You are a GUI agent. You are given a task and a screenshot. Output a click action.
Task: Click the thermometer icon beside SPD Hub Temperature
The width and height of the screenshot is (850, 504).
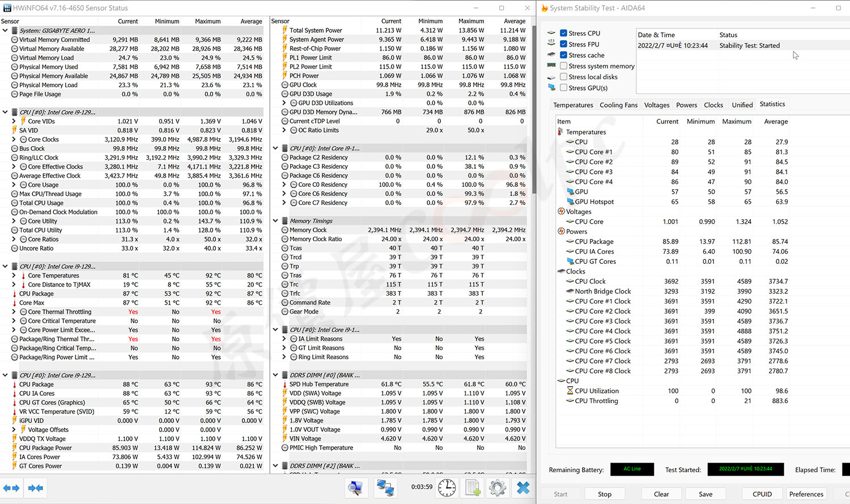285,385
